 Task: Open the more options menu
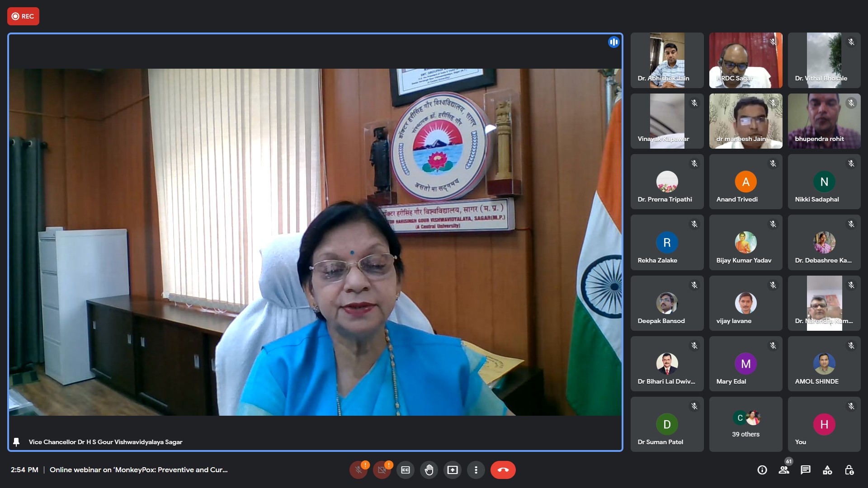476,470
